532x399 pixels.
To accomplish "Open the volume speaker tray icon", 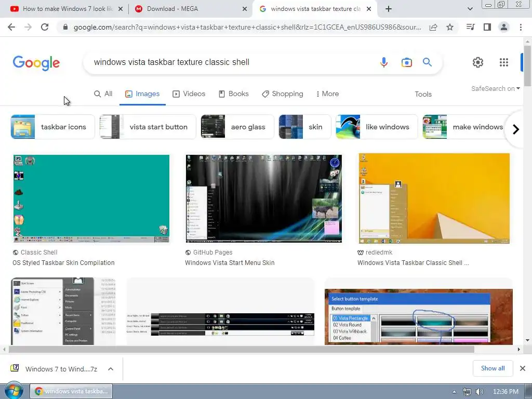I will 479,392.
